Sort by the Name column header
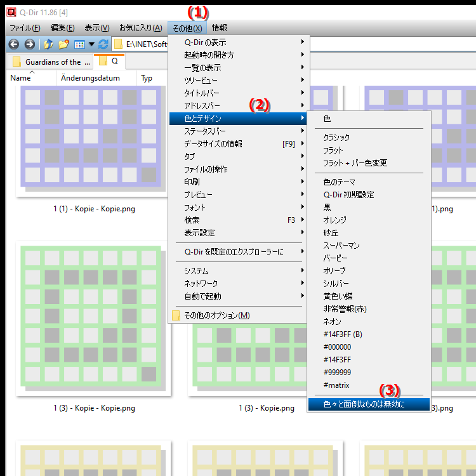The width and height of the screenshot is (476, 476). pyautogui.click(x=32, y=78)
